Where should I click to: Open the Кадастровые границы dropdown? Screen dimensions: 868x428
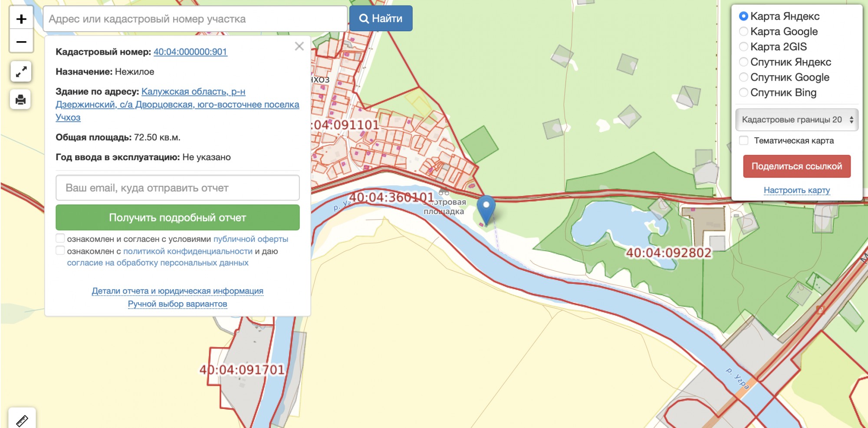797,120
